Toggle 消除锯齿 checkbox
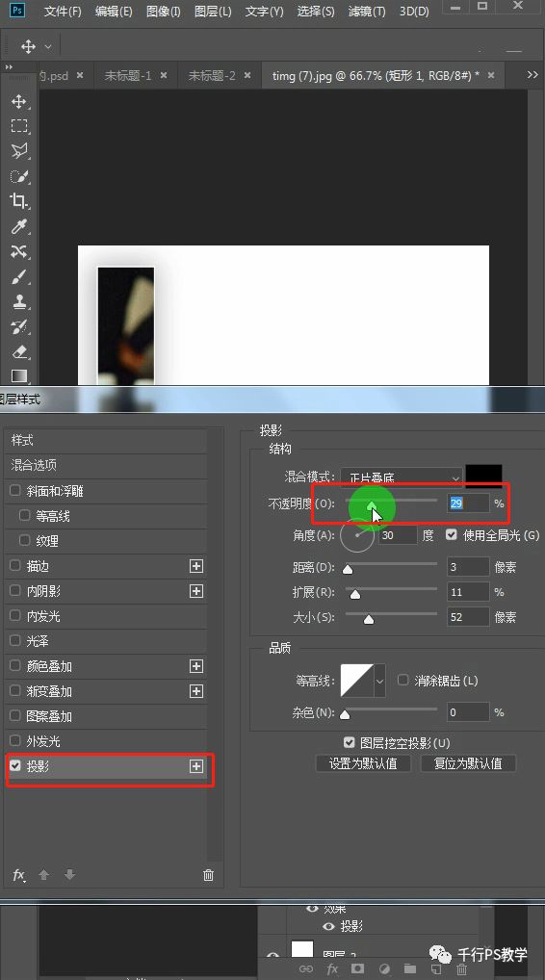This screenshot has height=980, width=545. [x=403, y=680]
